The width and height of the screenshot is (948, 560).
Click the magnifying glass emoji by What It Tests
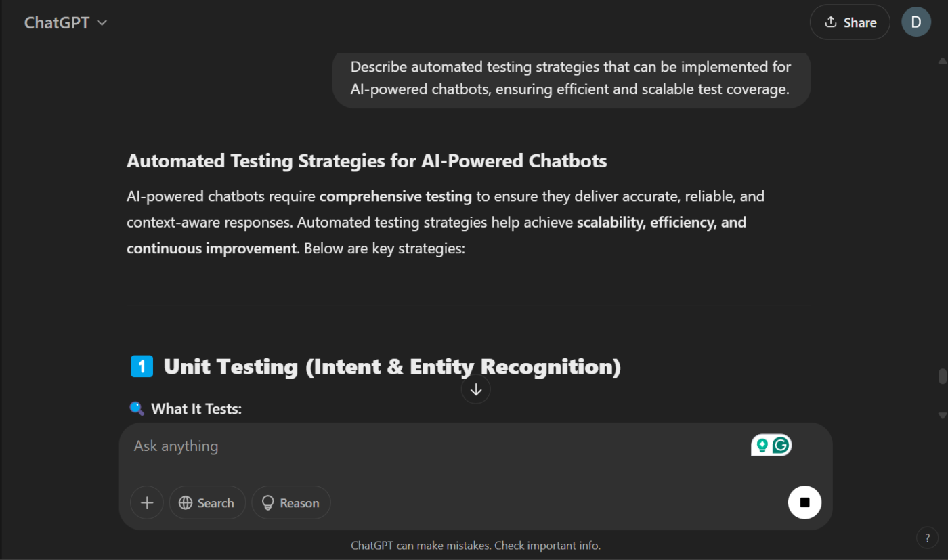(137, 408)
